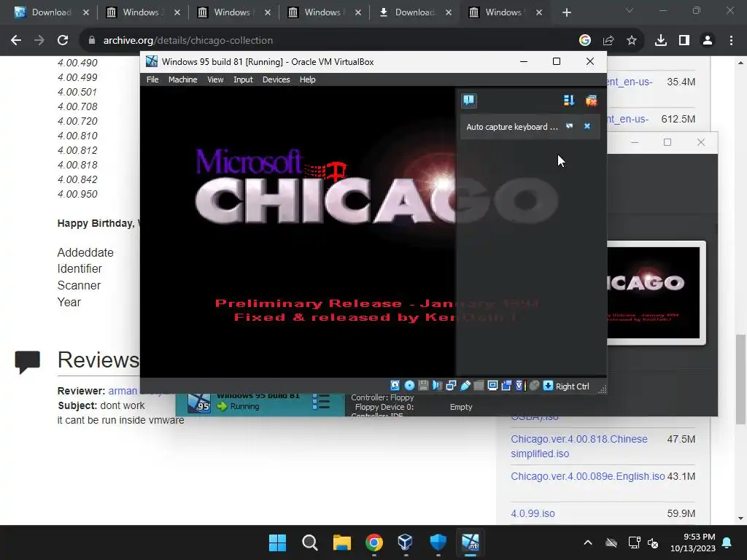Open the 4.0.99.iso download link
The width and height of the screenshot is (747, 560).
(533, 513)
